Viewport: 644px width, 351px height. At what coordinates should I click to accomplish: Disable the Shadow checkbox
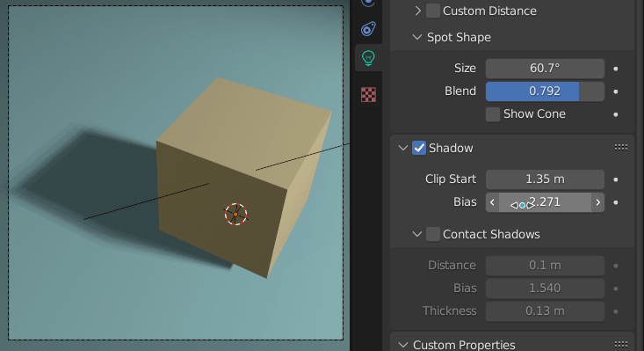coord(419,148)
